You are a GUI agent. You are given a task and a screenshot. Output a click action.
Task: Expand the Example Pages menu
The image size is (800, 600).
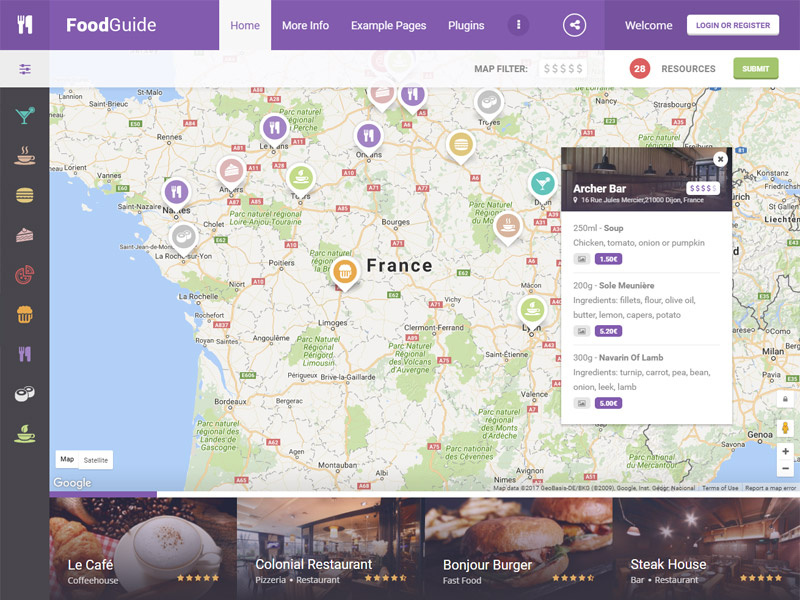(388, 26)
